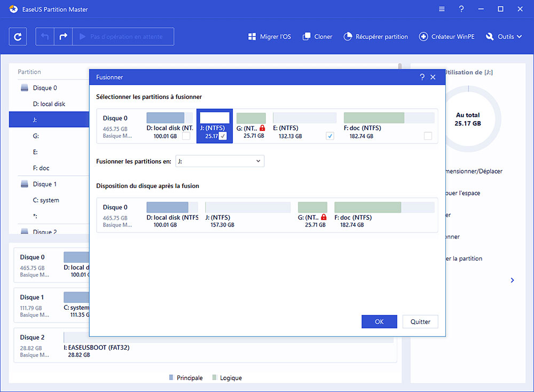
Task: Click the help question mark in title bar
Action: tap(461, 9)
